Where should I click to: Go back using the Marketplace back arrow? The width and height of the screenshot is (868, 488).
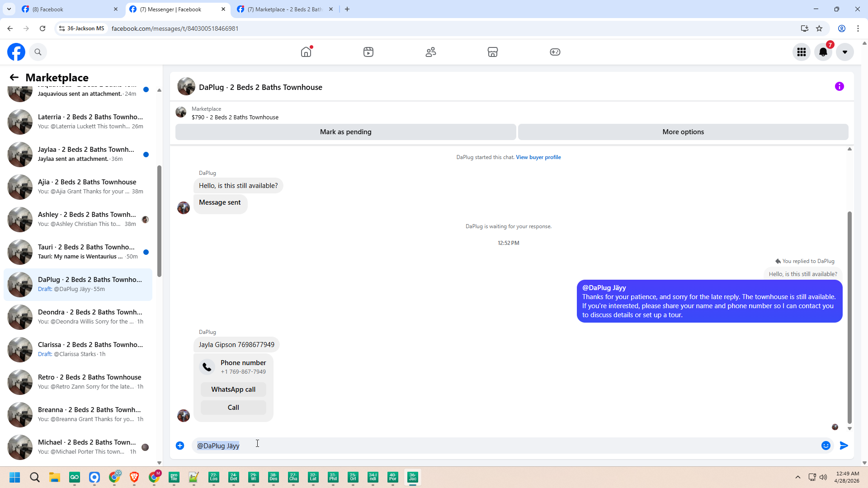click(x=14, y=77)
